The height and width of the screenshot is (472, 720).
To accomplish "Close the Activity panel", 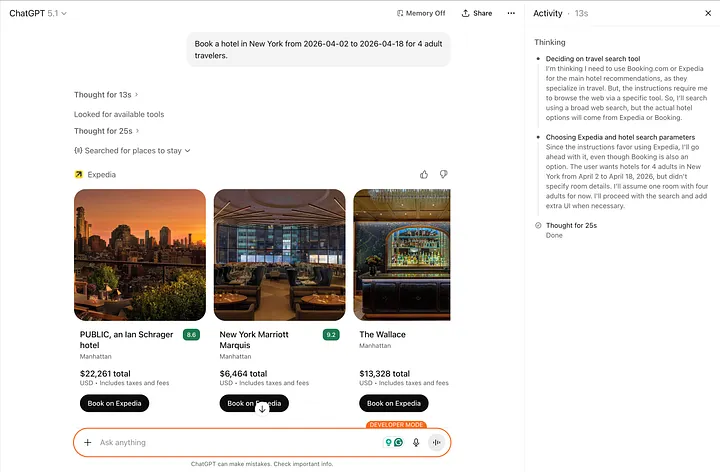I will point(708,13).
